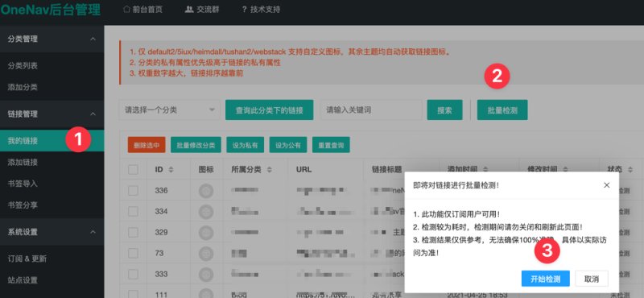
Task: Check the box for link ID 73
Action: pyautogui.click(x=133, y=253)
